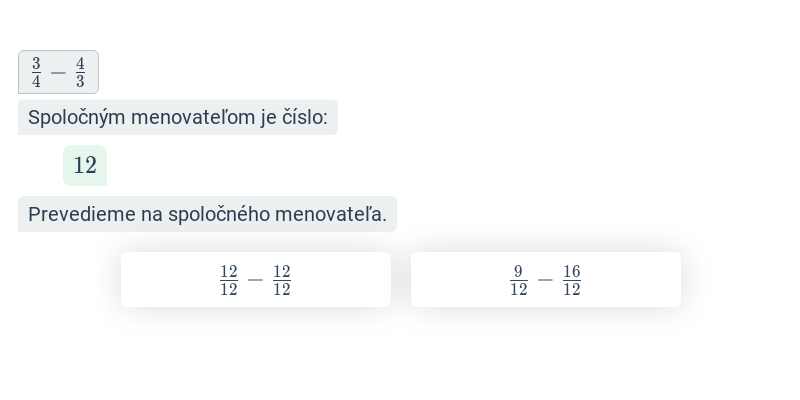The width and height of the screenshot is (800, 400).
Task: Select the green 12 common denominator box
Action: (85, 165)
